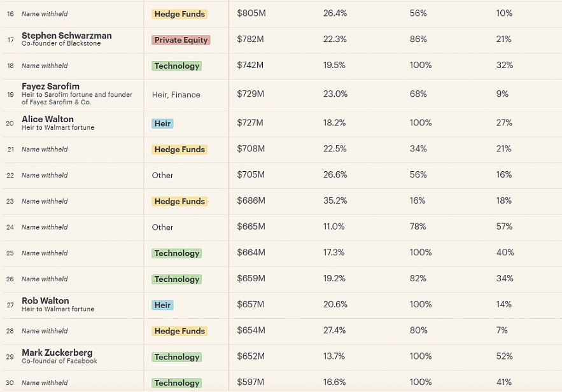Click the Heir tag in Alice Walton's row
Image resolution: width=562 pixels, height=392 pixels.
[162, 123]
